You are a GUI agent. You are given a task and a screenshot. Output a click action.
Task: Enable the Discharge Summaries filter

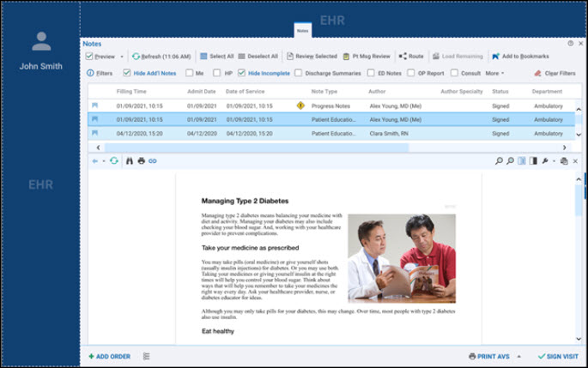point(298,74)
